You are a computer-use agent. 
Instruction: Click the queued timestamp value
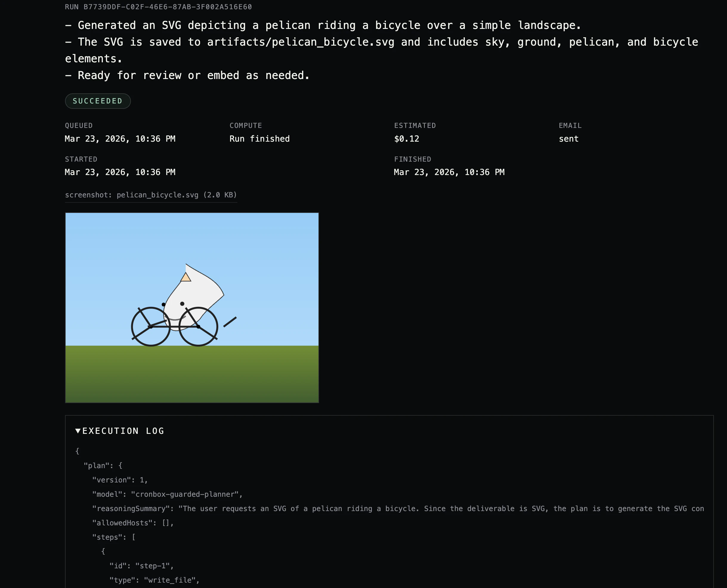pyautogui.click(x=120, y=139)
